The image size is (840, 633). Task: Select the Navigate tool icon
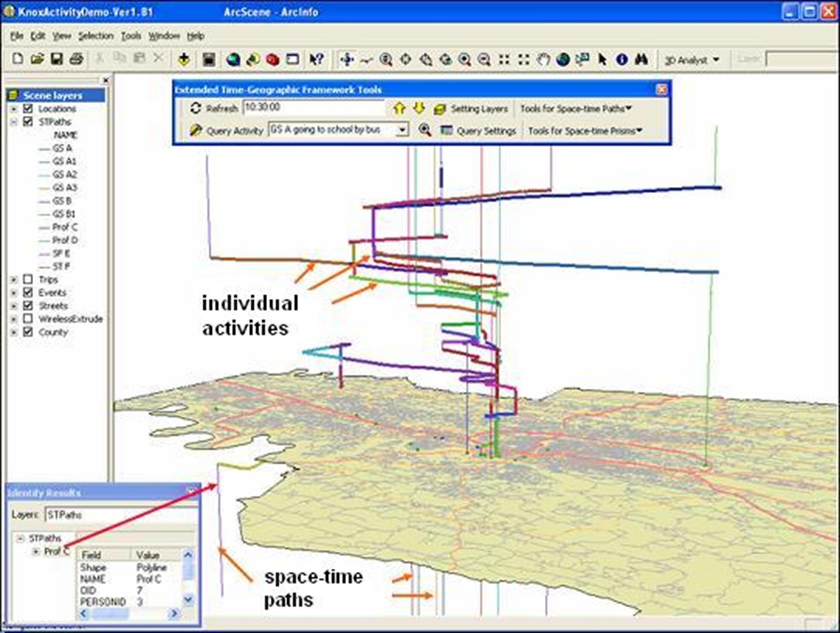click(x=347, y=60)
